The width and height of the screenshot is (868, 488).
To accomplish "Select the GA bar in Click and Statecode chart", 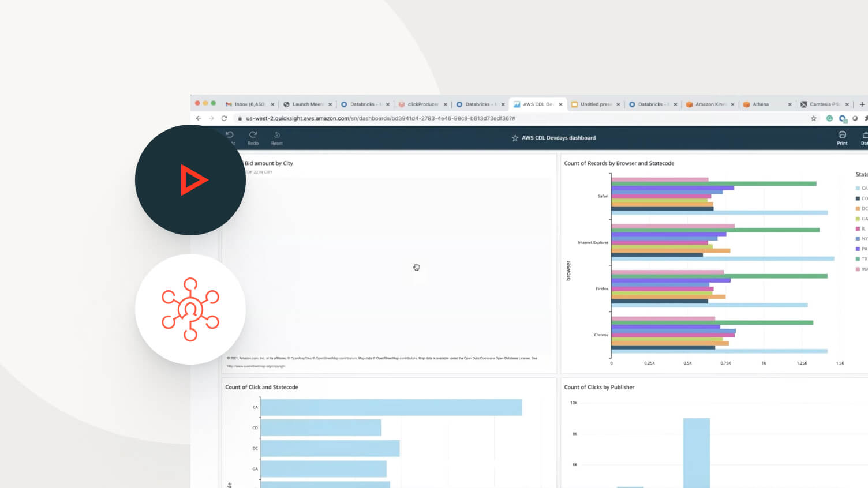I will 324,469.
